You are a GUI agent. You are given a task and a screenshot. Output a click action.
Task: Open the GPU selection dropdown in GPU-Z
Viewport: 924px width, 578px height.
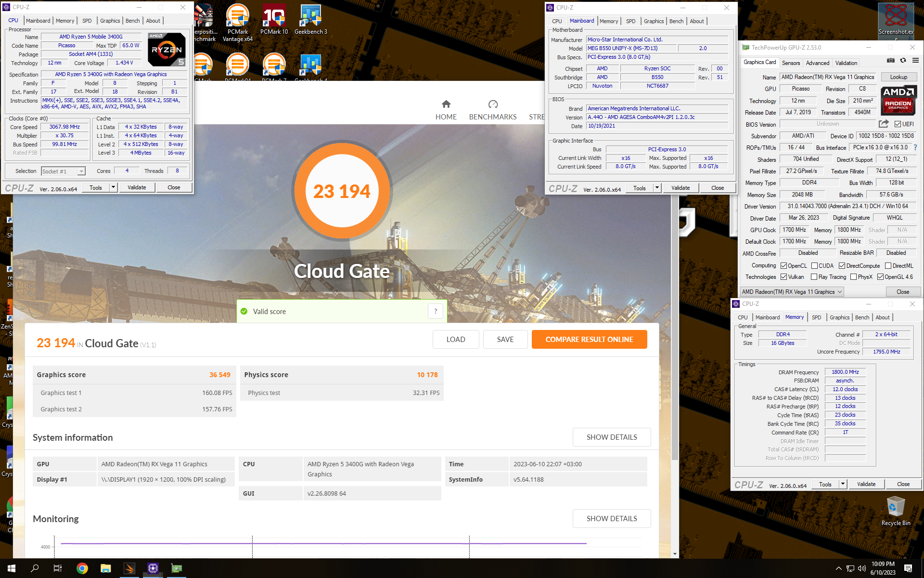792,292
